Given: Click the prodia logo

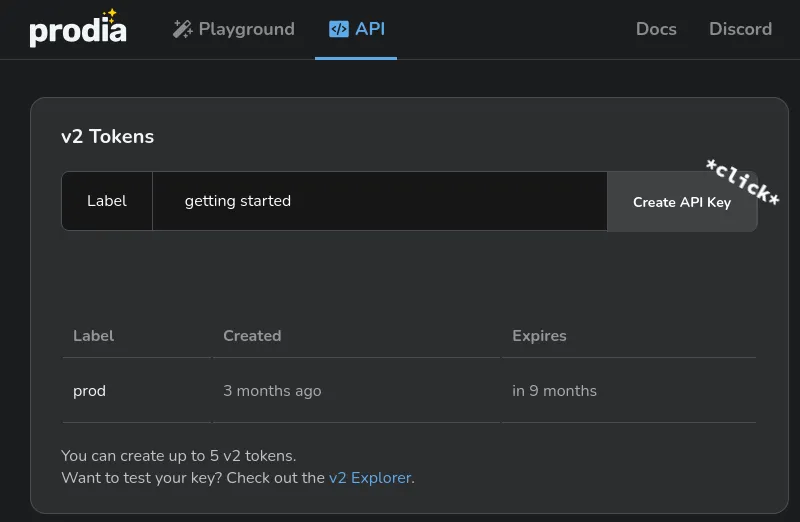Looking at the screenshot, I should click(x=77, y=31).
